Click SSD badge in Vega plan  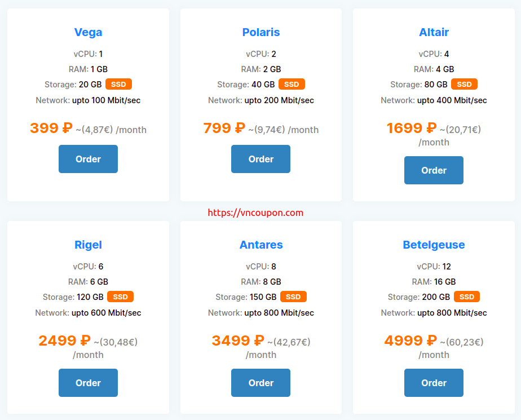tap(118, 85)
